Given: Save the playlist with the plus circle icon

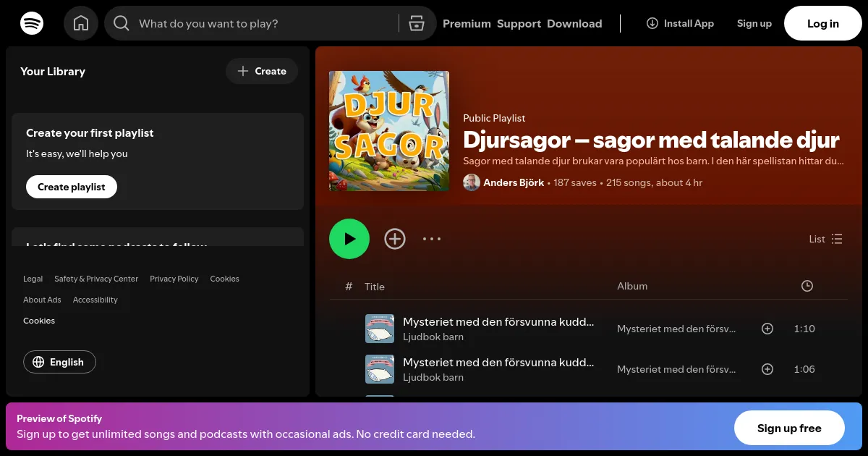Looking at the screenshot, I should coord(395,239).
